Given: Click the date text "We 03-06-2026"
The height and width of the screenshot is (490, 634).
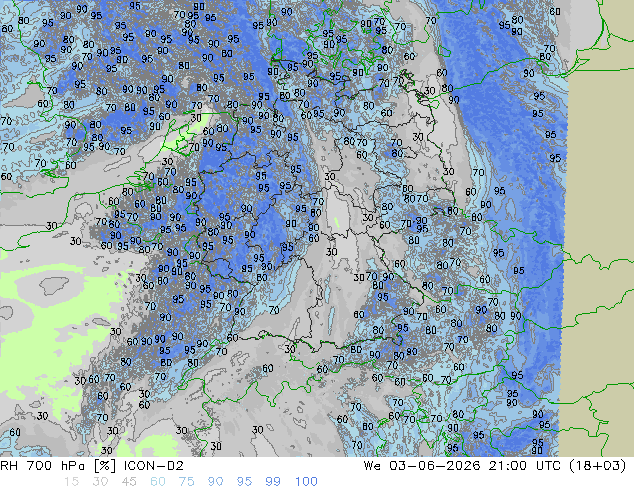Looking at the screenshot, I should pyautogui.click(x=422, y=466).
